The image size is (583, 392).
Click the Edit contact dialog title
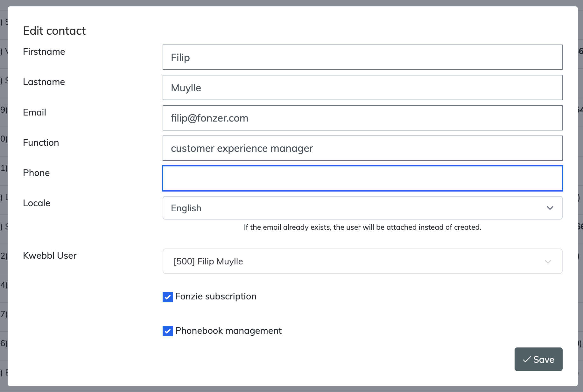54,31
